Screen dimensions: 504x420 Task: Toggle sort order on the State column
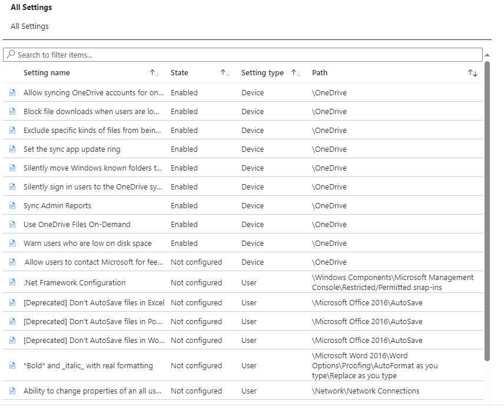(224, 72)
